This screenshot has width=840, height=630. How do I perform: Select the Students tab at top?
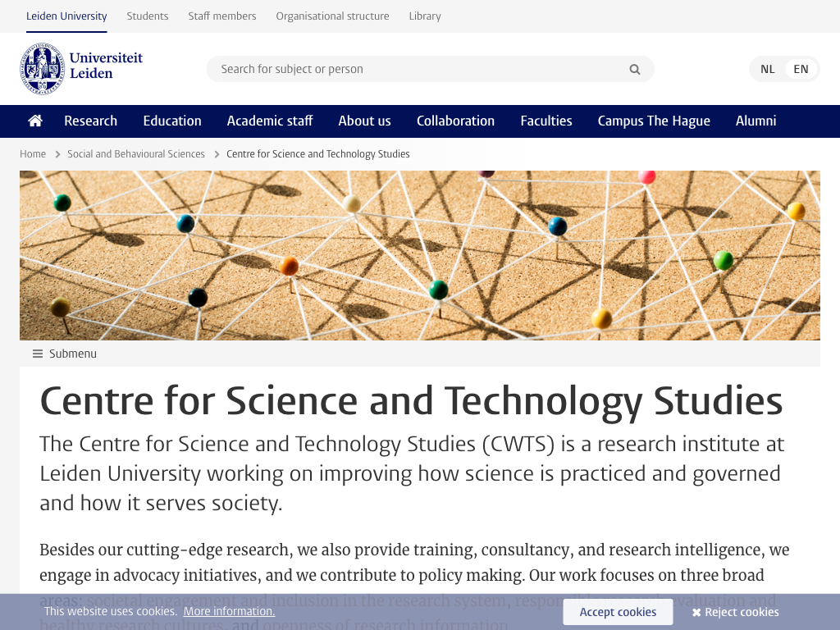(148, 16)
